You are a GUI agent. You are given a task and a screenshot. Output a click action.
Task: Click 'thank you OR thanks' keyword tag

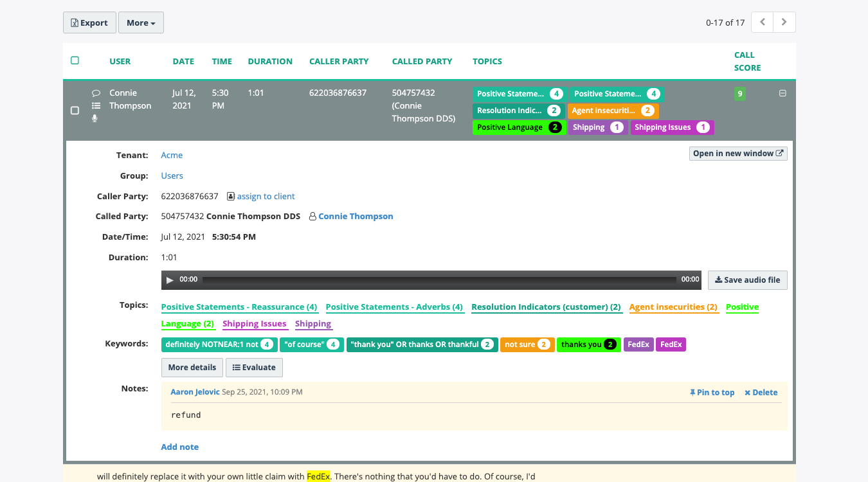(422, 344)
